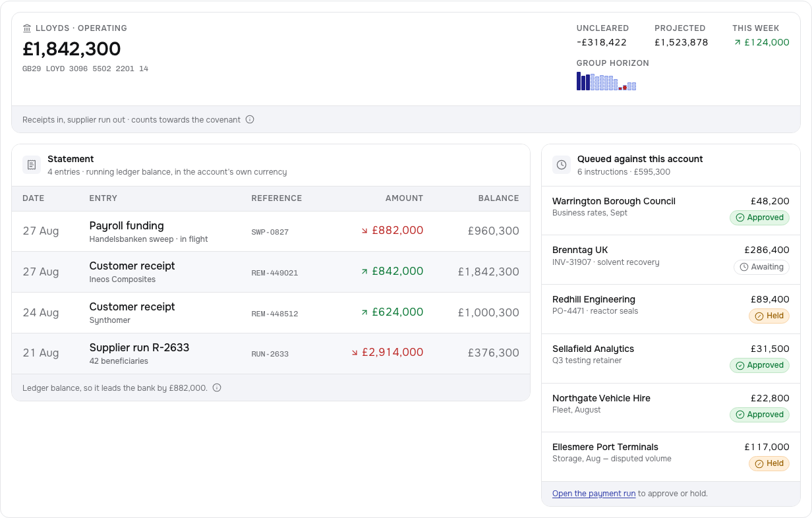The height and width of the screenshot is (518, 812).
Task: Click the Statement document icon
Action: (x=32, y=165)
